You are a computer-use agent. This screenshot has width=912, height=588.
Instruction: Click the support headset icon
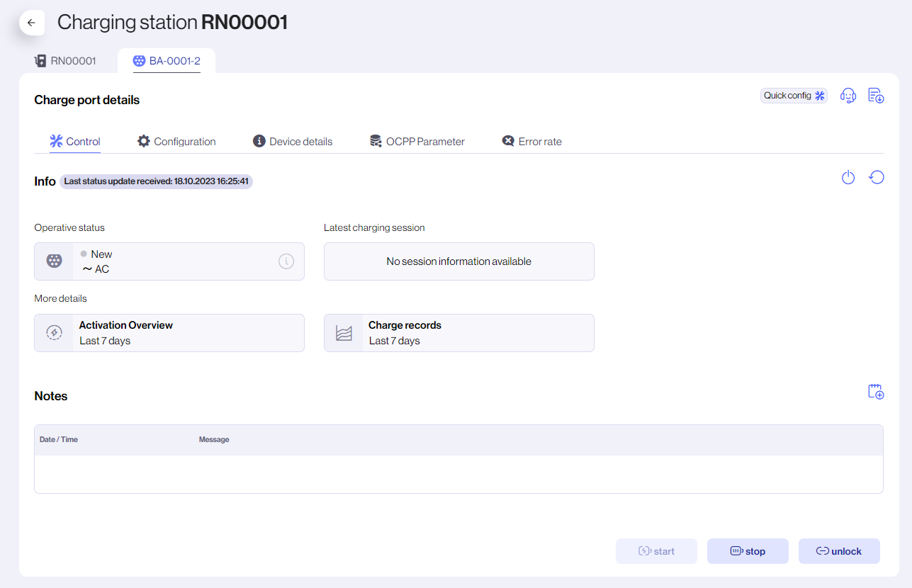pyautogui.click(x=848, y=95)
